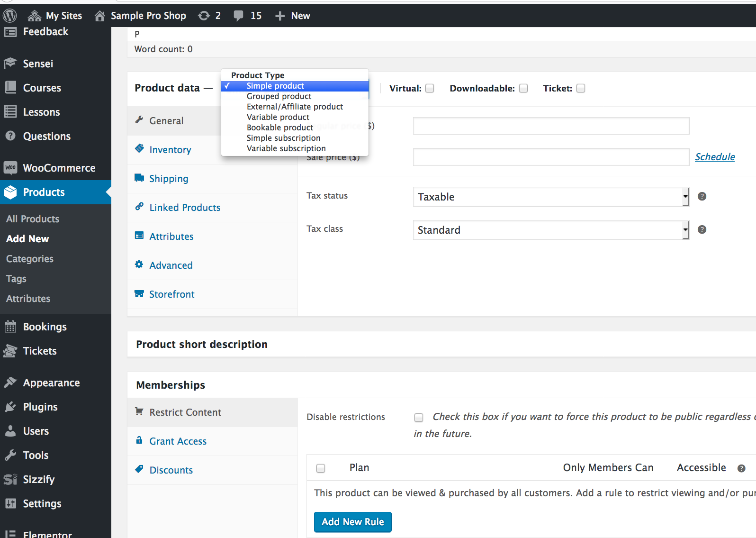The width and height of the screenshot is (756, 538).
Task: Click the Sensei graduation cap icon
Action: click(x=10, y=63)
